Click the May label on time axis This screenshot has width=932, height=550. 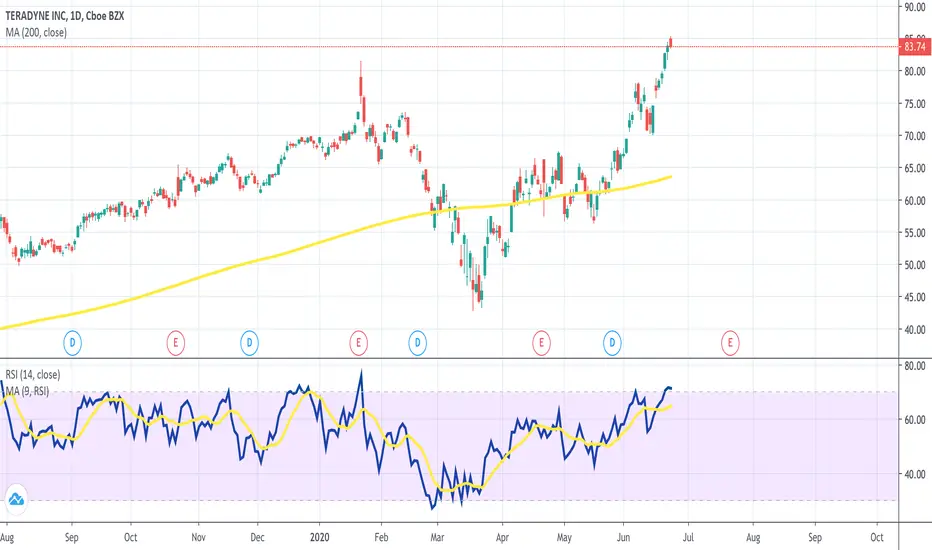tap(564, 537)
